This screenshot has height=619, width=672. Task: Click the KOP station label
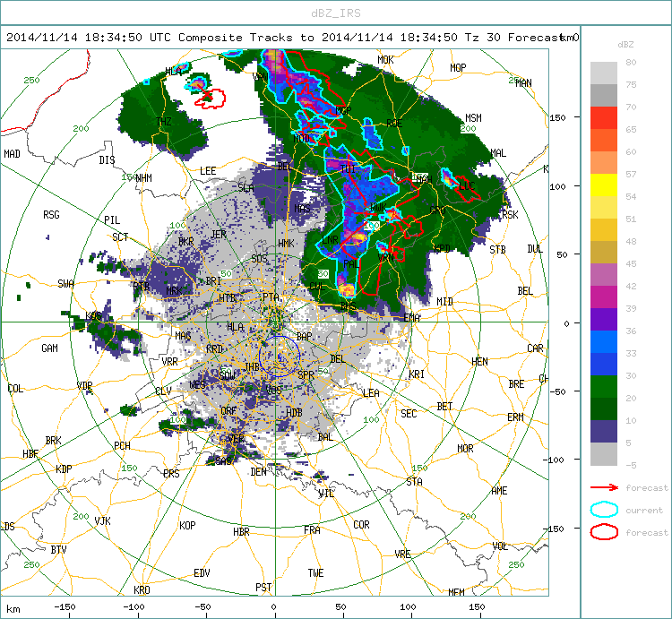187,526
